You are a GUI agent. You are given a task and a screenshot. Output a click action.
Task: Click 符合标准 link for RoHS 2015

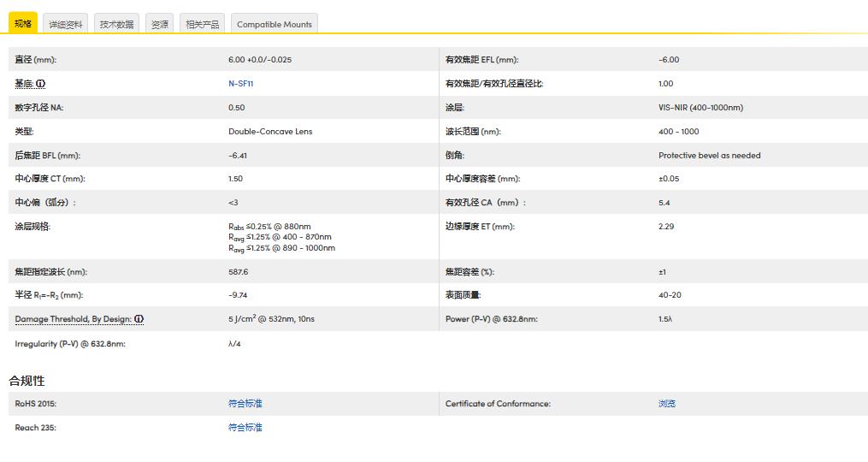click(245, 404)
